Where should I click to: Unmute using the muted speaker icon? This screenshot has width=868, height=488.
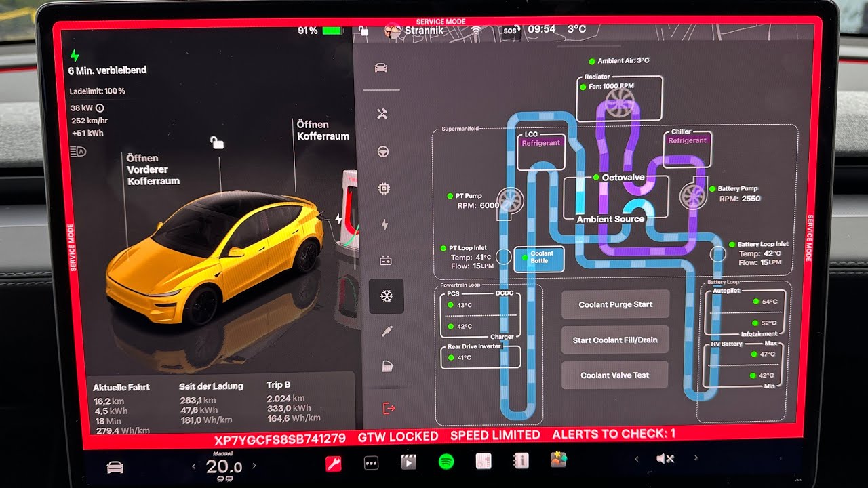click(665, 459)
